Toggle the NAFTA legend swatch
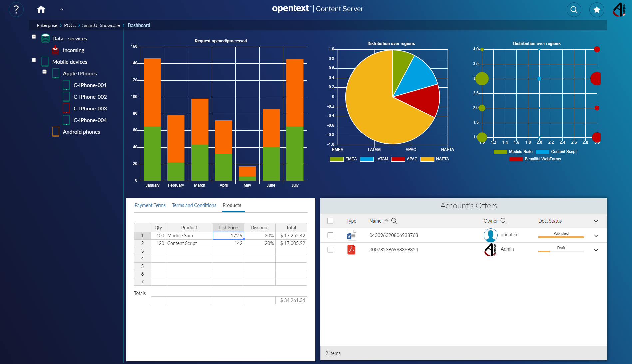 pyautogui.click(x=427, y=159)
